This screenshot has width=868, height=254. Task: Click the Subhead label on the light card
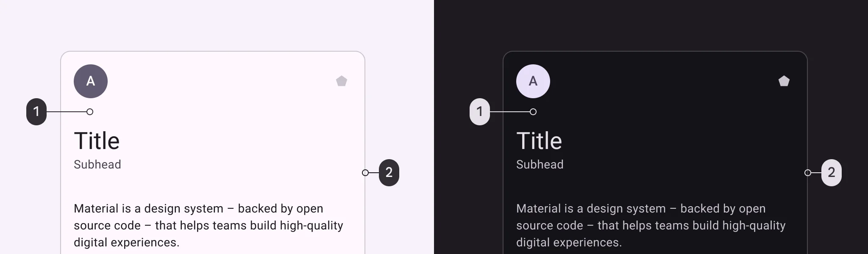tap(97, 164)
